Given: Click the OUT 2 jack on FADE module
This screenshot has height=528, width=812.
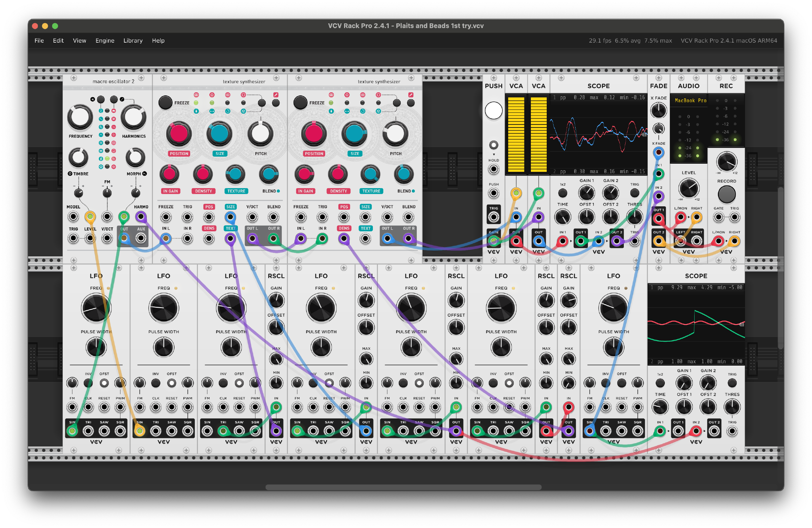Looking at the screenshot, I should 658,242.
